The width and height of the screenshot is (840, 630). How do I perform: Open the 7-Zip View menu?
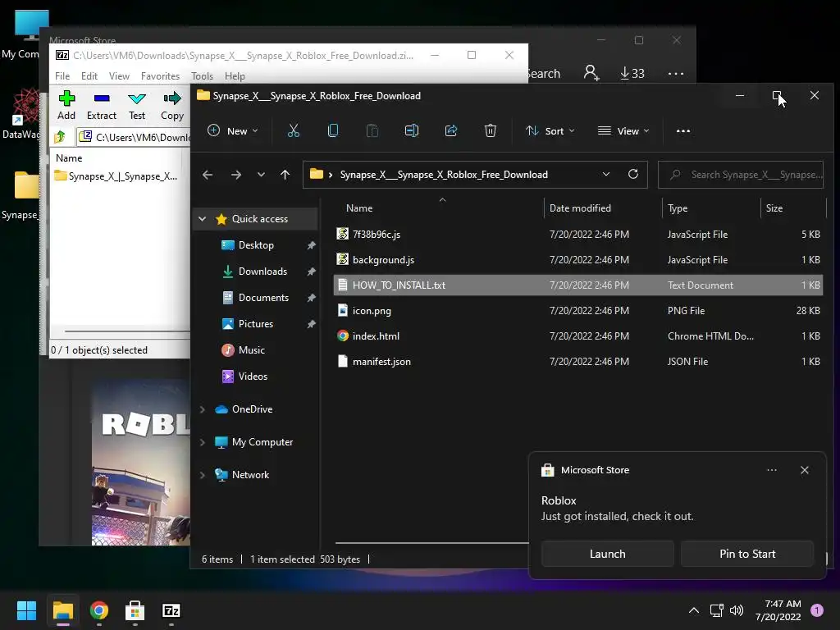119,76
